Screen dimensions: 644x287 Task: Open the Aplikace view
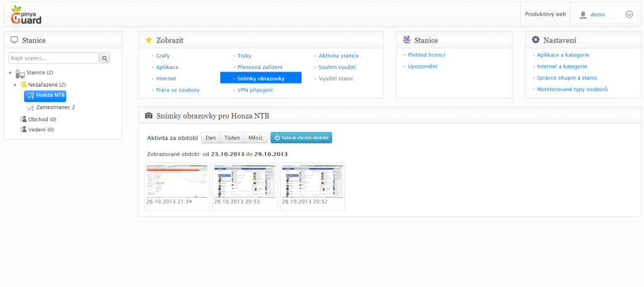coord(167,67)
